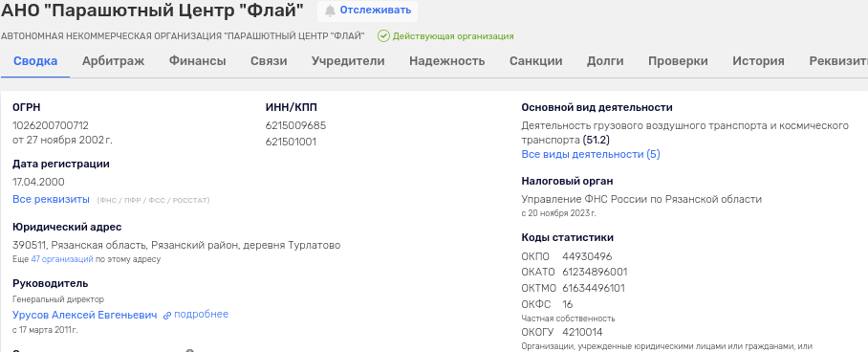Click the full name АВТОНОМНАЯ НЕКОММЕРЧЕСКАЯ ОРГАНИЗАЦИЯ line
Screen dimensions: 868x352
point(183,36)
